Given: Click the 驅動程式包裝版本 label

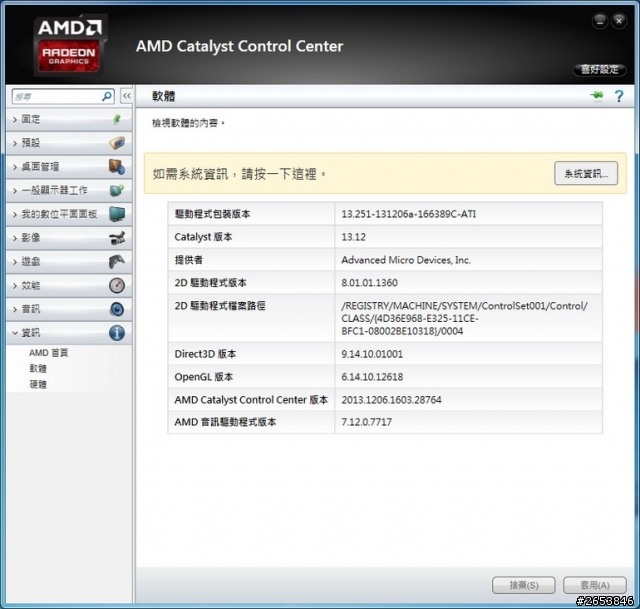Looking at the screenshot, I should pyautogui.click(x=212, y=214).
